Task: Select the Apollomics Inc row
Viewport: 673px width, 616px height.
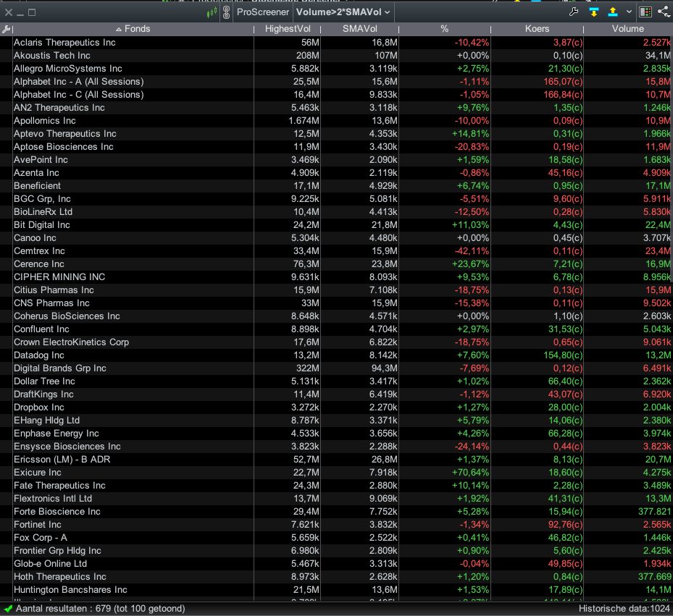Action: 336,121
